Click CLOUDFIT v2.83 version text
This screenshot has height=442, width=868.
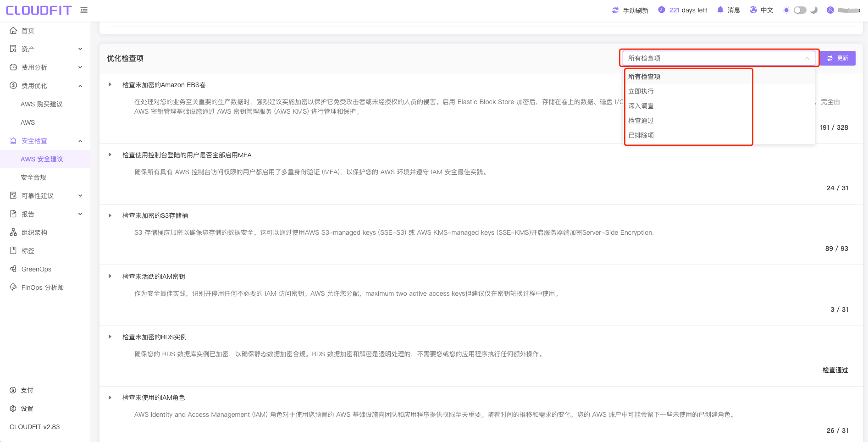click(35, 427)
